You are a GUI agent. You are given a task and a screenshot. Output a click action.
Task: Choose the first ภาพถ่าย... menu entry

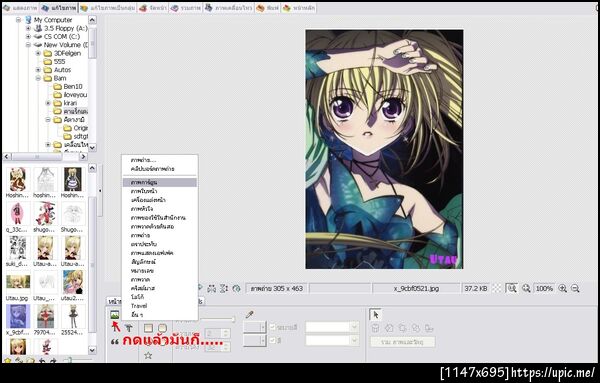(160, 160)
